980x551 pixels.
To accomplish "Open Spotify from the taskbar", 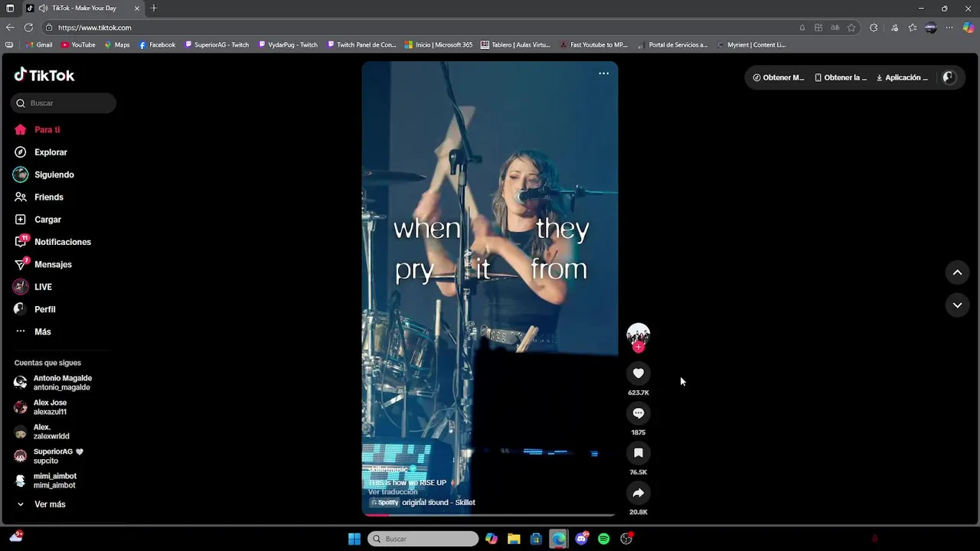I will [x=603, y=539].
